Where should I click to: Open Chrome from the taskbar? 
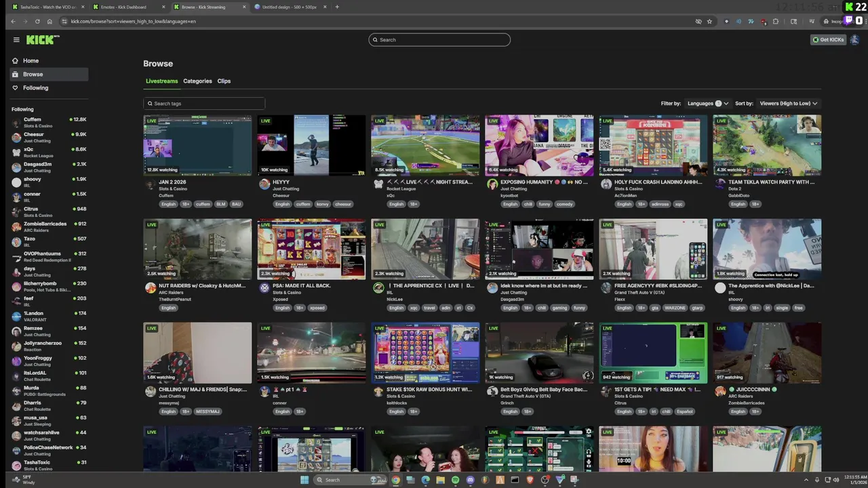(x=395, y=480)
